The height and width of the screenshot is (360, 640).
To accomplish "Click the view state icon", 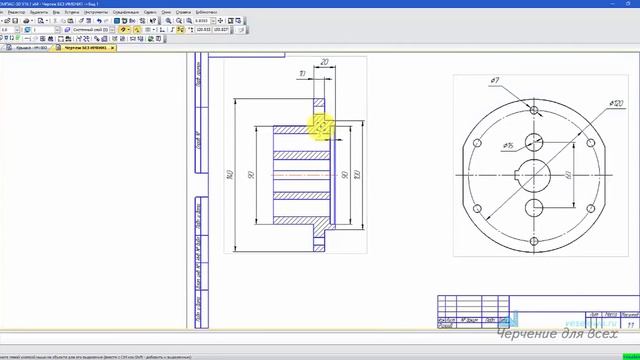I will point(27,30).
